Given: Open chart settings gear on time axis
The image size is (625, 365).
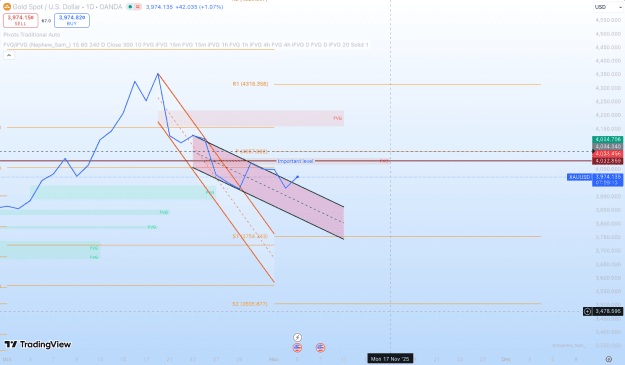Looking at the screenshot, I should click(x=609, y=359).
